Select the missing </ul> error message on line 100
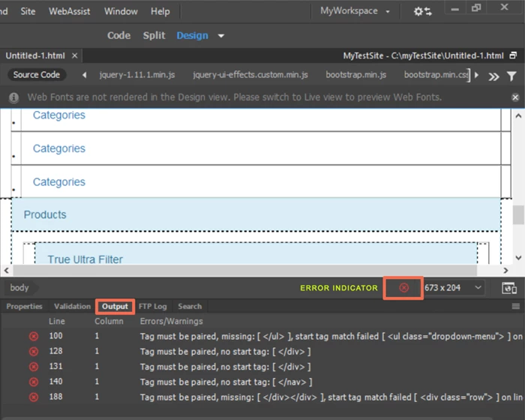 331,336
